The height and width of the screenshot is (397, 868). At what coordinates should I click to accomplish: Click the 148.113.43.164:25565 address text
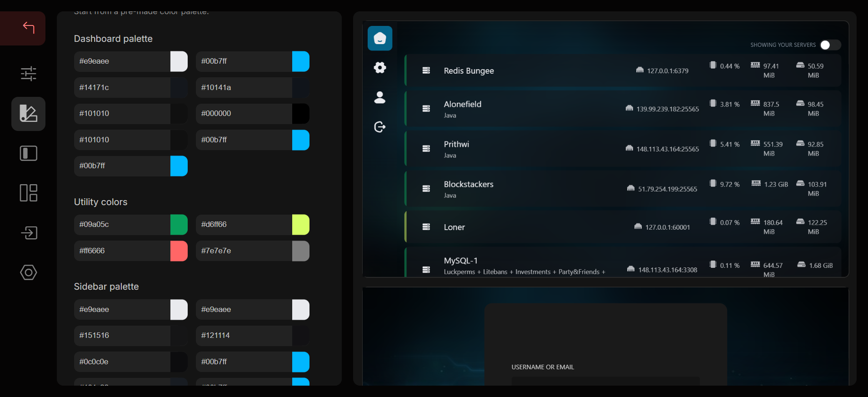click(x=668, y=149)
